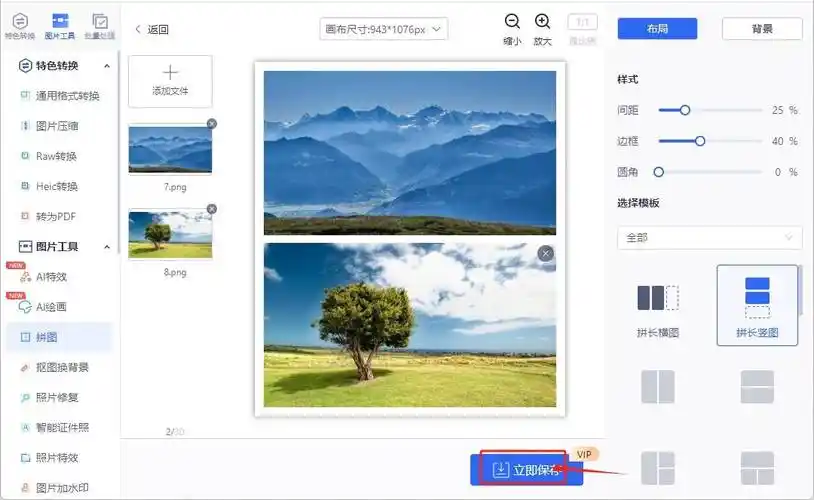Click the 智能证件照 icon
The image size is (814, 500).
(x=25, y=427)
